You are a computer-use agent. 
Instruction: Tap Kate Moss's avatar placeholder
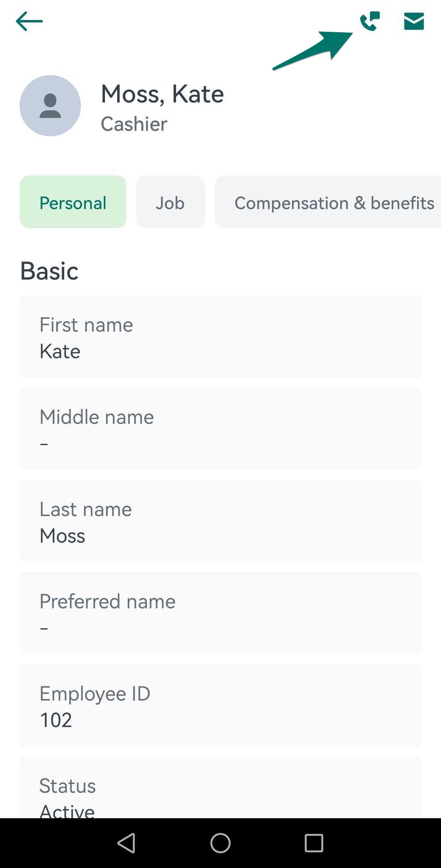tap(50, 105)
